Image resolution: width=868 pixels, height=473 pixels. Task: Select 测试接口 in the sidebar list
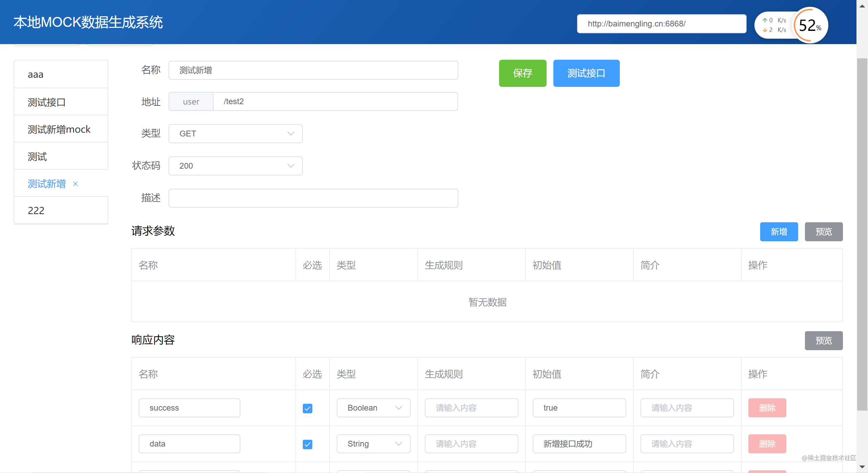coord(61,102)
